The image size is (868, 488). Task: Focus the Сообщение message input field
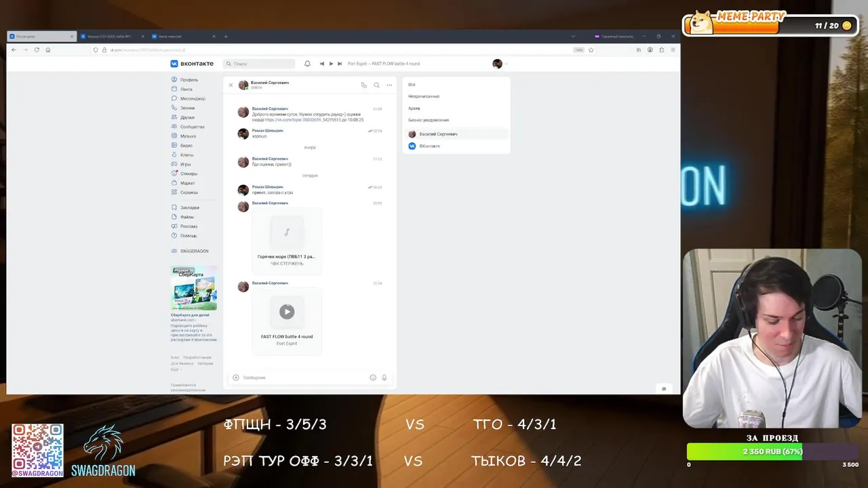304,378
